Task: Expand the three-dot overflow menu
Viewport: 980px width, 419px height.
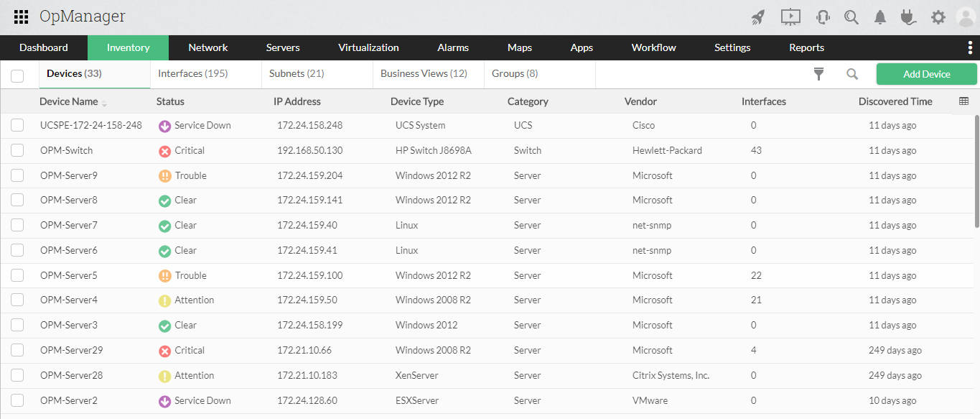Action: click(971, 47)
